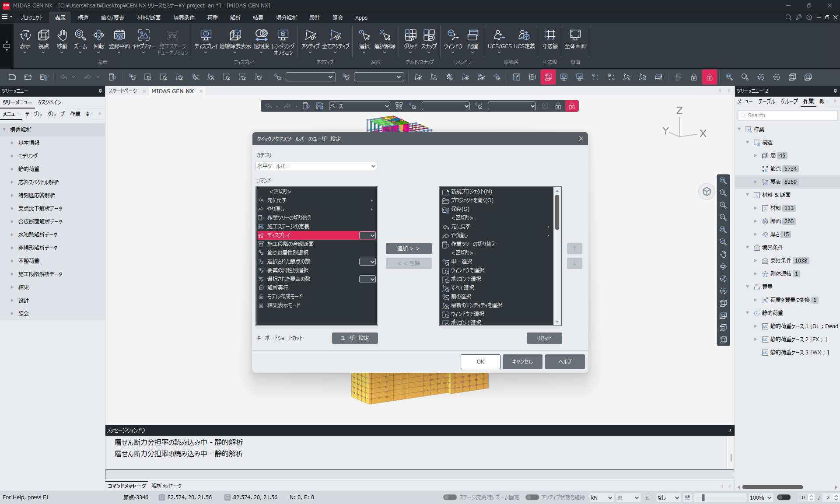Click the ユーザー設定 keyboard shortcut button
This screenshot has width=840, height=504.
[355, 338]
